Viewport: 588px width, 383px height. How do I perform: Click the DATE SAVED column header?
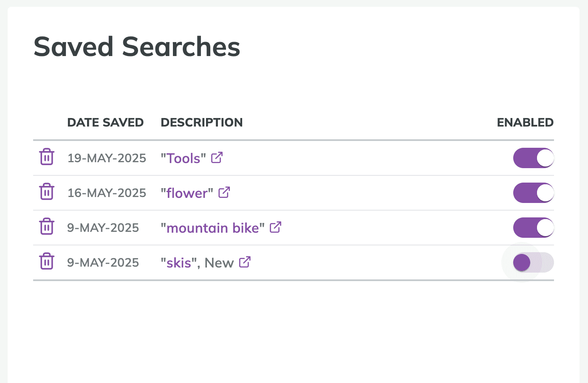pyautogui.click(x=105, y=123)
